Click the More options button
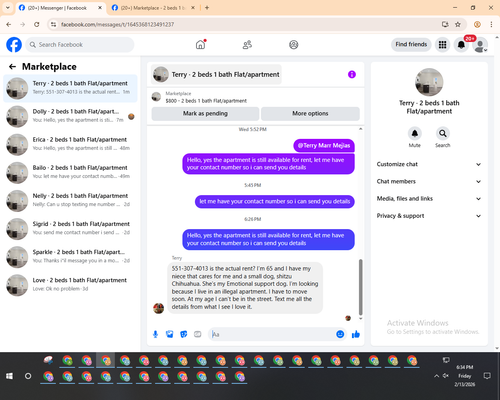Image resolution: width=500 pixels, height=400 pixels. click(x=310, y=114)
